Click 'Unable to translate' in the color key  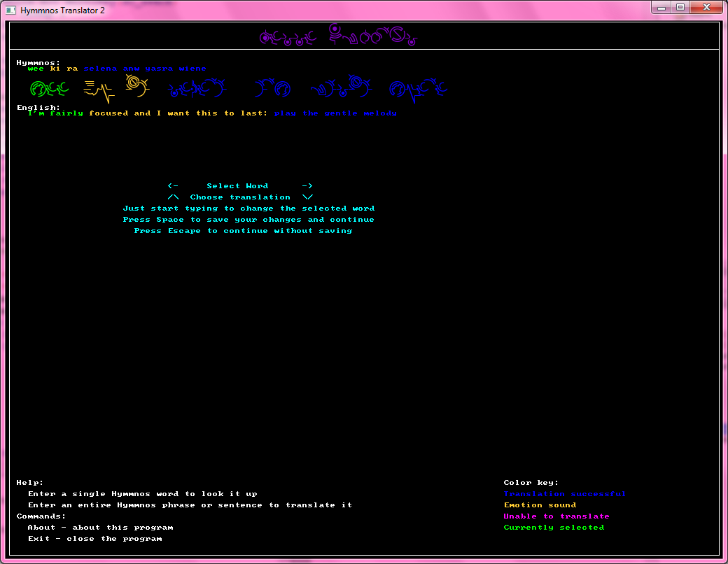pos(556,516)
